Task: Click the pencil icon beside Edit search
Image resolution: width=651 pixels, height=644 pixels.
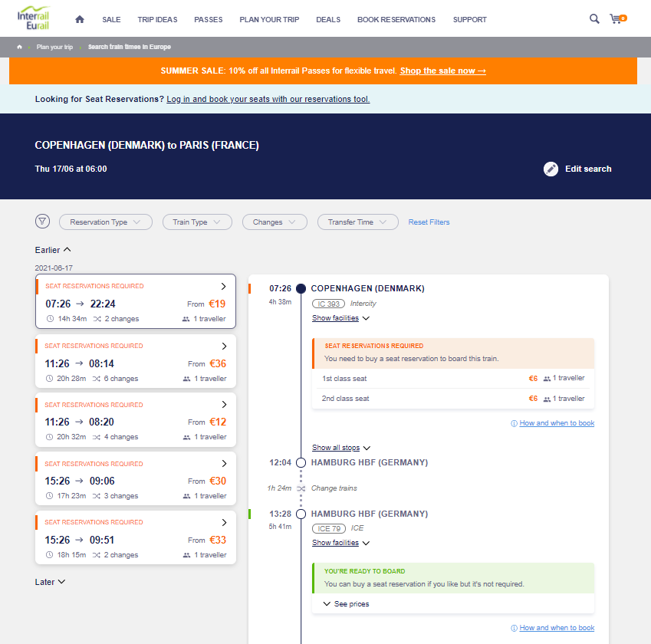Action: point(551,169)
